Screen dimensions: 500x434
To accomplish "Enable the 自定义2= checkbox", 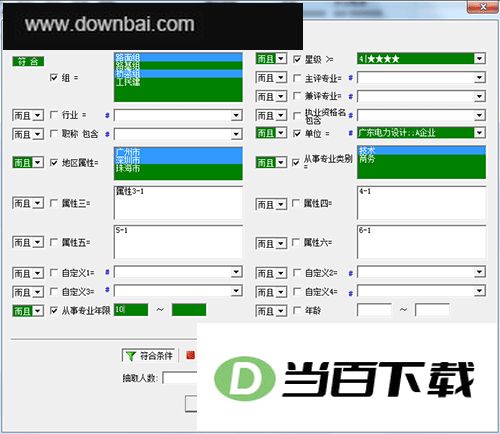I will tap(297, 273).
